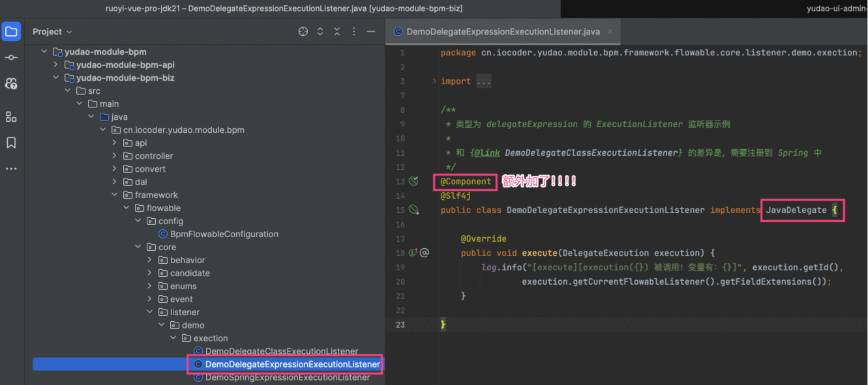This screenshot has width=868, height=385.
Task: Open the Structure tool window icon
Action: pyautogui.click(x=12, y=117)
